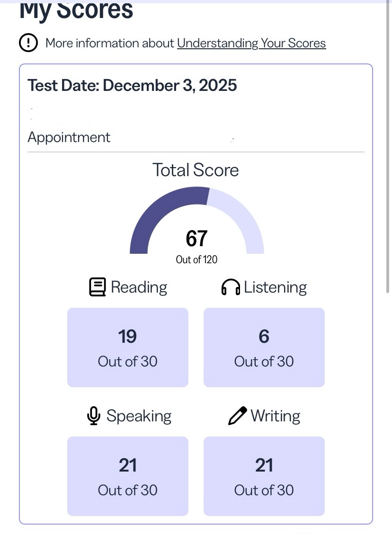Screen dimensions: 392x535
Task: Click the My Scores page heading
Action: [76, 10]
